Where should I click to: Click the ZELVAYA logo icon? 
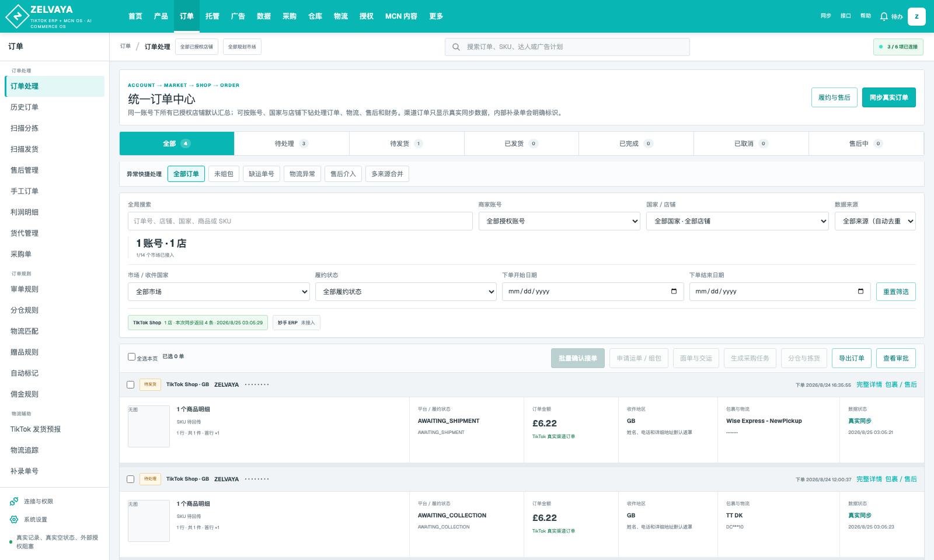(x=17, y=16)
